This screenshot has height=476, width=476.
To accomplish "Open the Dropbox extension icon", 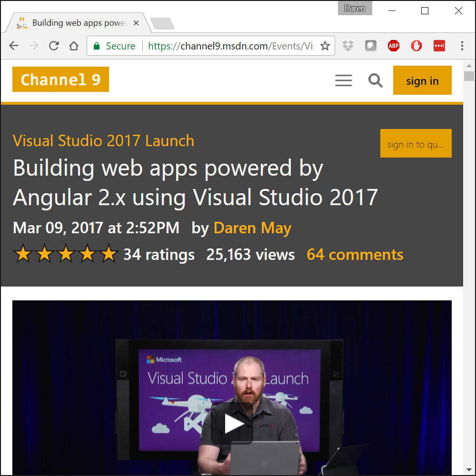I will pyautogui.click(x=348, y=46).
